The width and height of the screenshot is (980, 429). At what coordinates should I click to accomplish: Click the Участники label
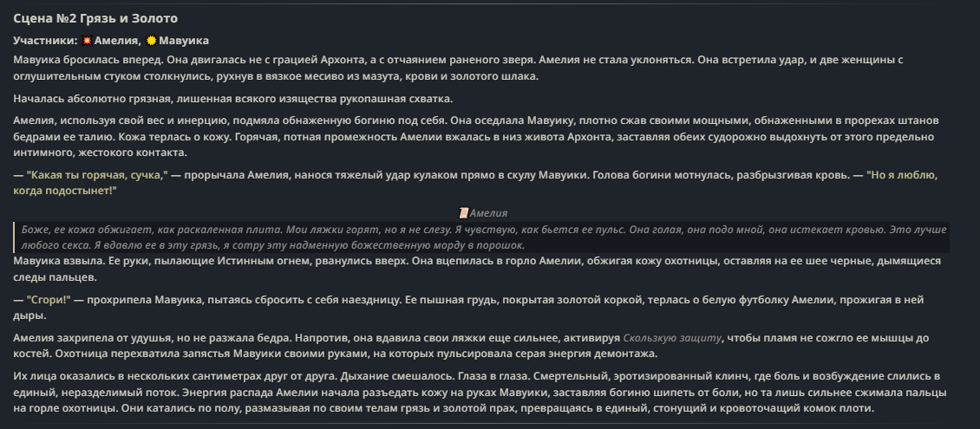(x=45, y=41)
